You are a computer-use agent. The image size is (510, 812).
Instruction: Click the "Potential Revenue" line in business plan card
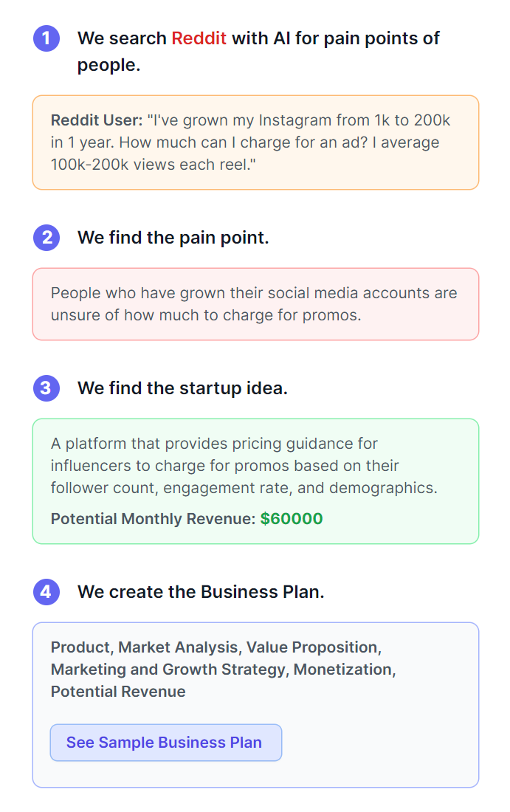[118, 692]
